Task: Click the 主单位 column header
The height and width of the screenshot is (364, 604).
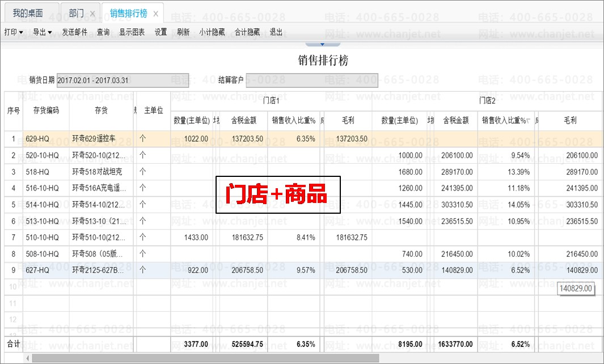Action: [x=154, y=111]
